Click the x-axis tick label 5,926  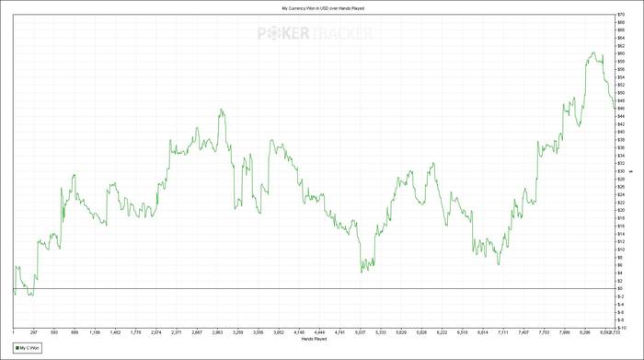click(x=421, y=332)
